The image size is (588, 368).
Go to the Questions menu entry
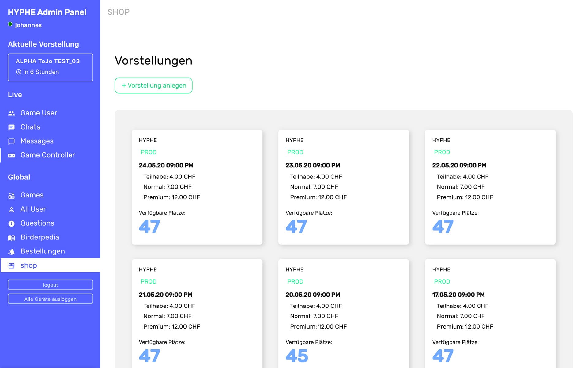click(x=37, y=223)
